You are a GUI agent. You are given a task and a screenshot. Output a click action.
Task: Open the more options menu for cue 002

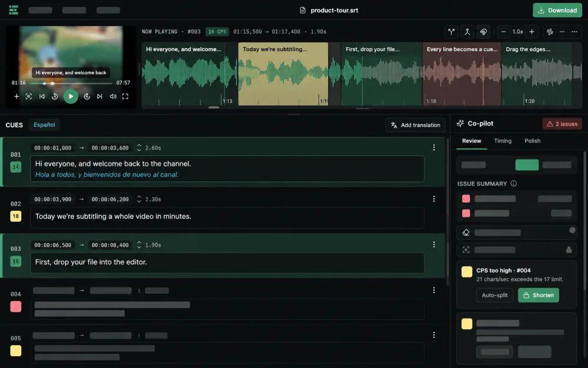[434, 198]
